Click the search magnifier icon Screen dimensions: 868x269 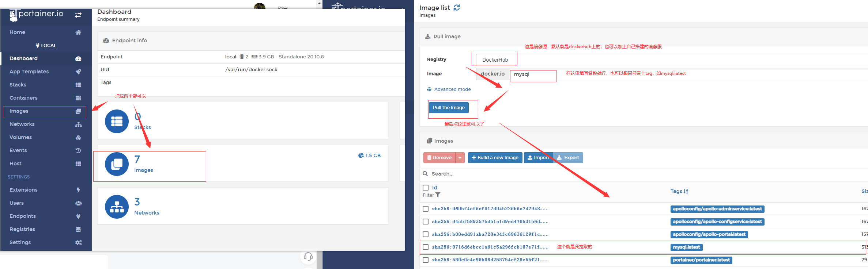point(425,174)
